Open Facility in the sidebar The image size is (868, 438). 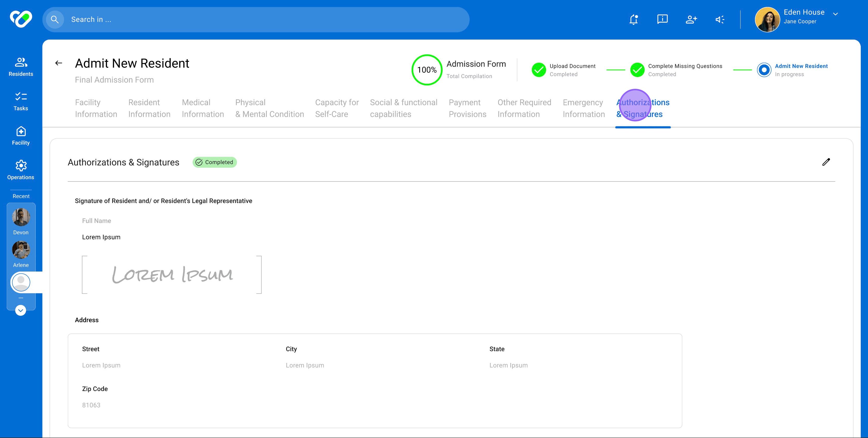click(21, 136)
